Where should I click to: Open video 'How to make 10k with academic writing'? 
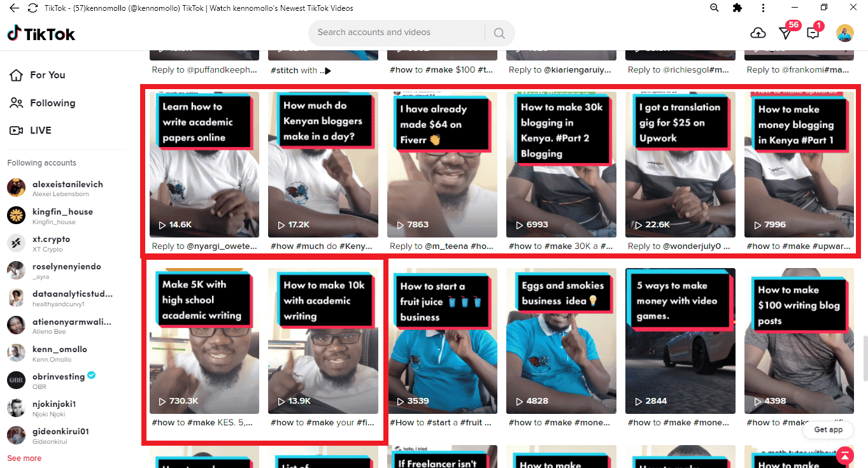tap(323, 341)
